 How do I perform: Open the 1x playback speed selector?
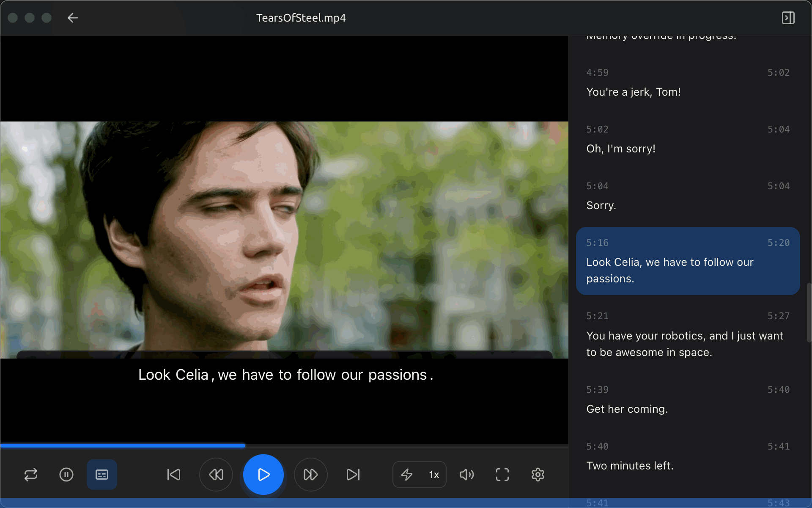click(434, 475)
